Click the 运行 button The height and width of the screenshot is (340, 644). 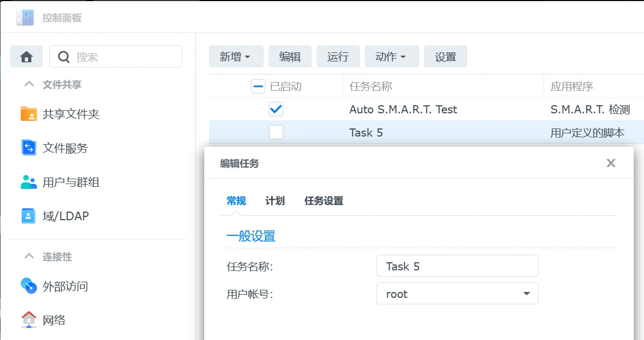(x=338, y=57)
